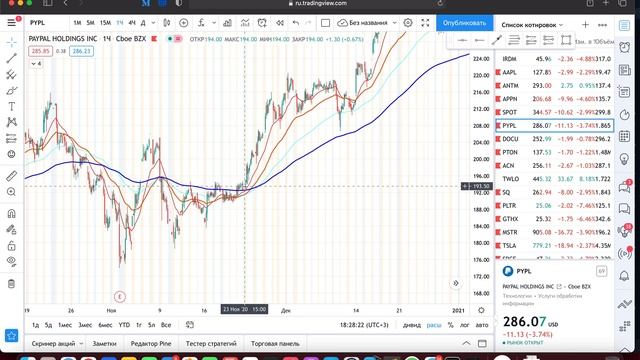Add symbol to watchlist with plus

pyautogui.click(x=585, y=25)
